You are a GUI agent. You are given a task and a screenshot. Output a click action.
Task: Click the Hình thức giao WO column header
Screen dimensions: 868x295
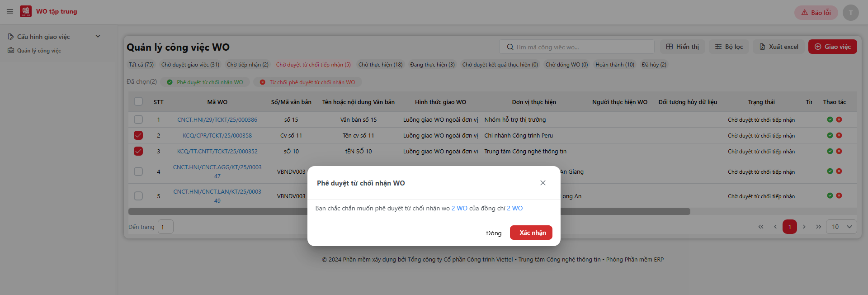click(x=440, y=102)
